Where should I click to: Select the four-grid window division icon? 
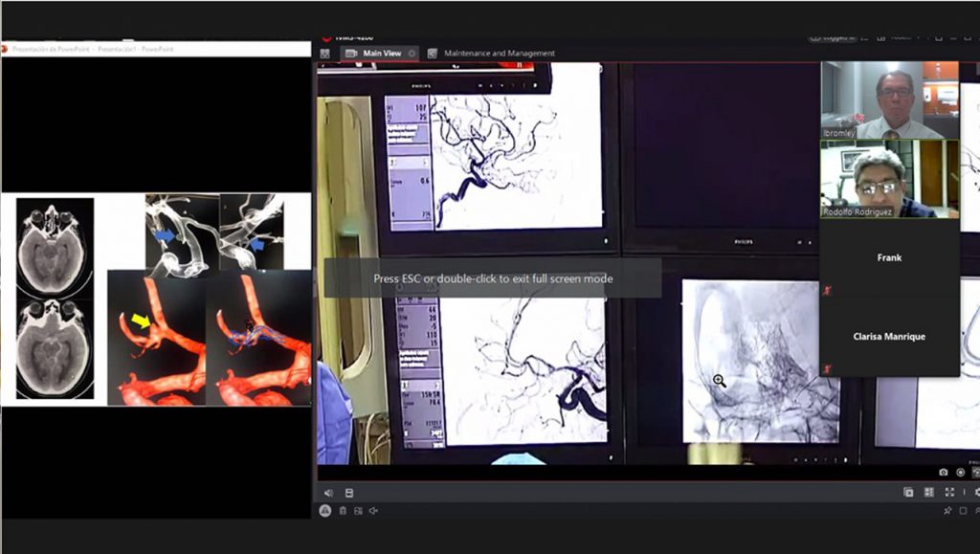[x=928, y=493]
